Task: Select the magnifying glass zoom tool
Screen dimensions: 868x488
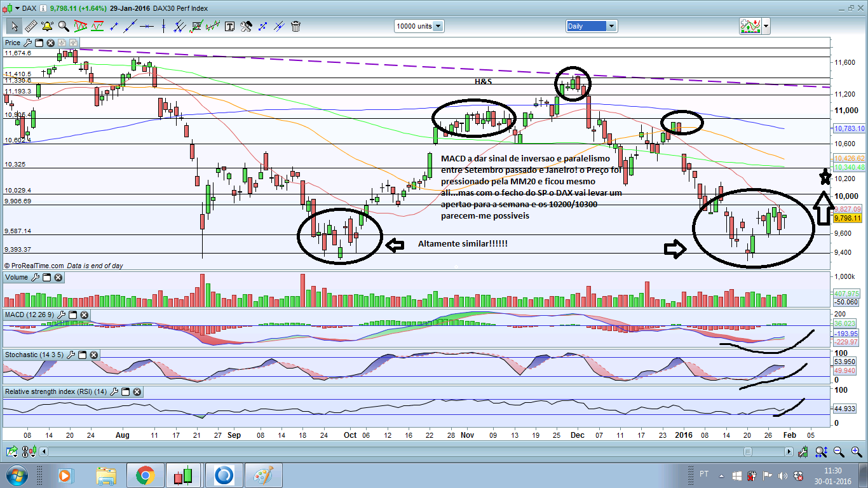Action: point(64,26)
